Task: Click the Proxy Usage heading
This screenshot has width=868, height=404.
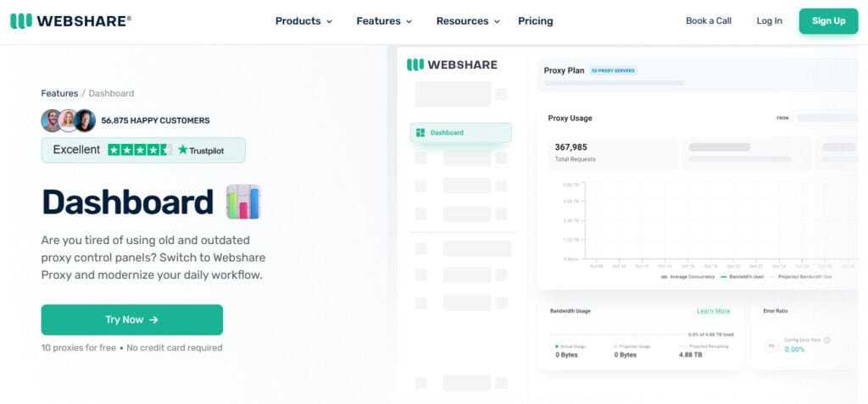Action: (x=570, y=118)
